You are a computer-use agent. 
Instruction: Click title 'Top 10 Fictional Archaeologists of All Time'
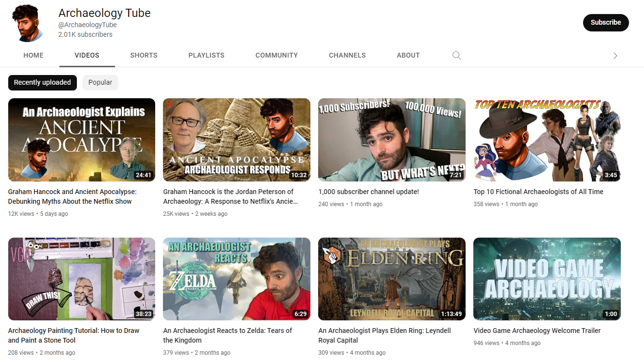click(x=538, y=192)
